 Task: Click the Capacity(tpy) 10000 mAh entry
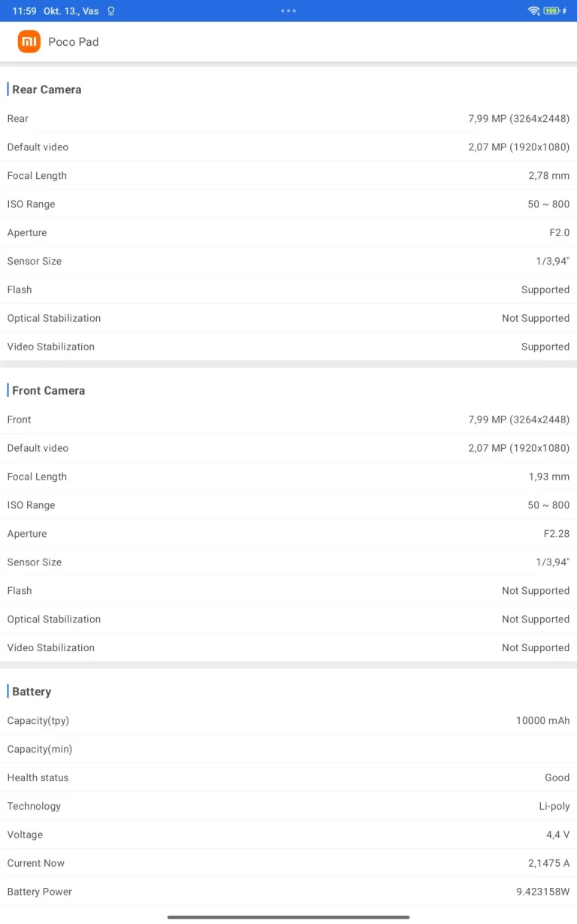288,720
